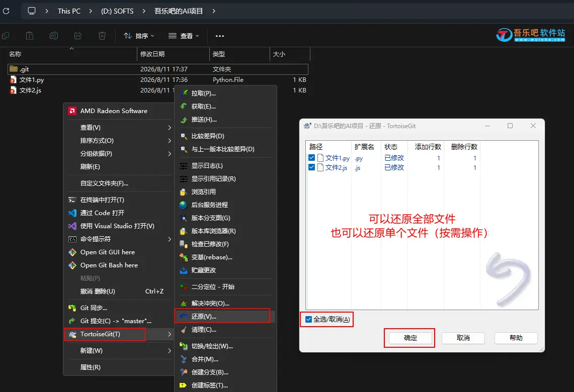
Task: Expand the 新建(W) submenu
Action: point(170,351)
